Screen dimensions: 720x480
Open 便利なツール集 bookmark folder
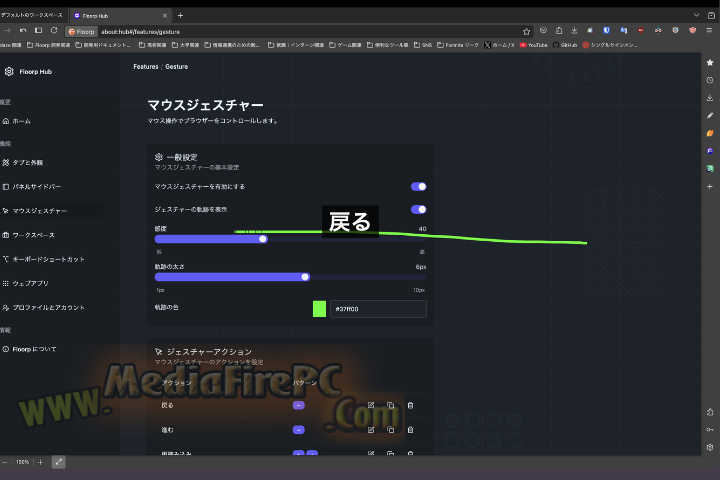click(x=388, y=45)
